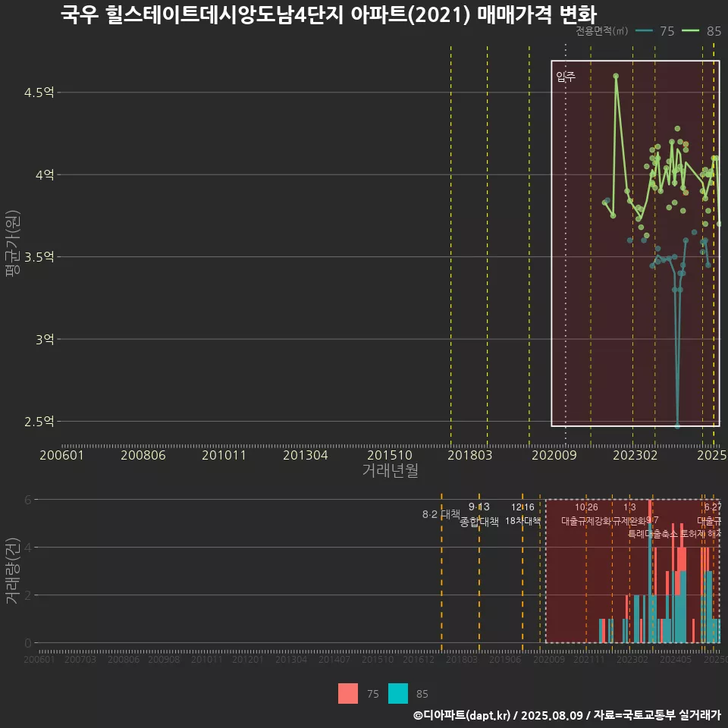Click the 85㎡ peak data point above 4.5억
The width and height of the screenshot is (728, 728).
pyautogui.click(x=616, y=76)
